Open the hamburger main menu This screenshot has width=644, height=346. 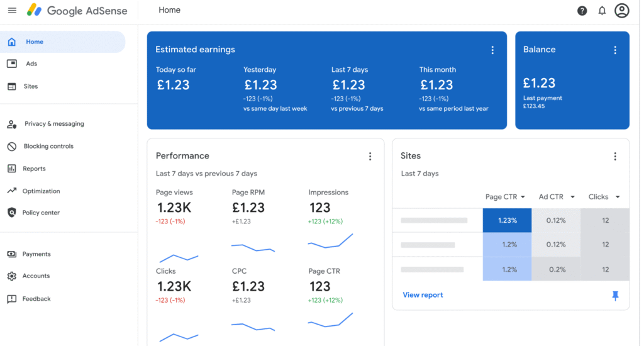pyautogui.click(x=12, y=11)
